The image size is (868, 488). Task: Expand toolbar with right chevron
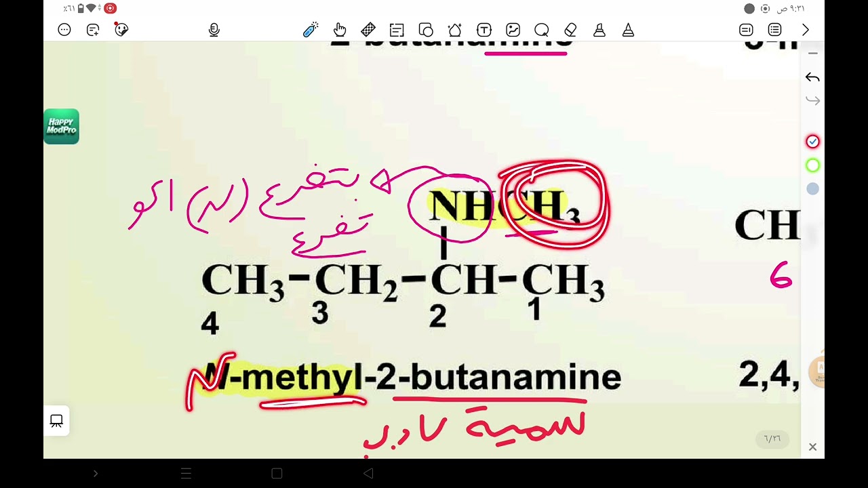(805, 30)
